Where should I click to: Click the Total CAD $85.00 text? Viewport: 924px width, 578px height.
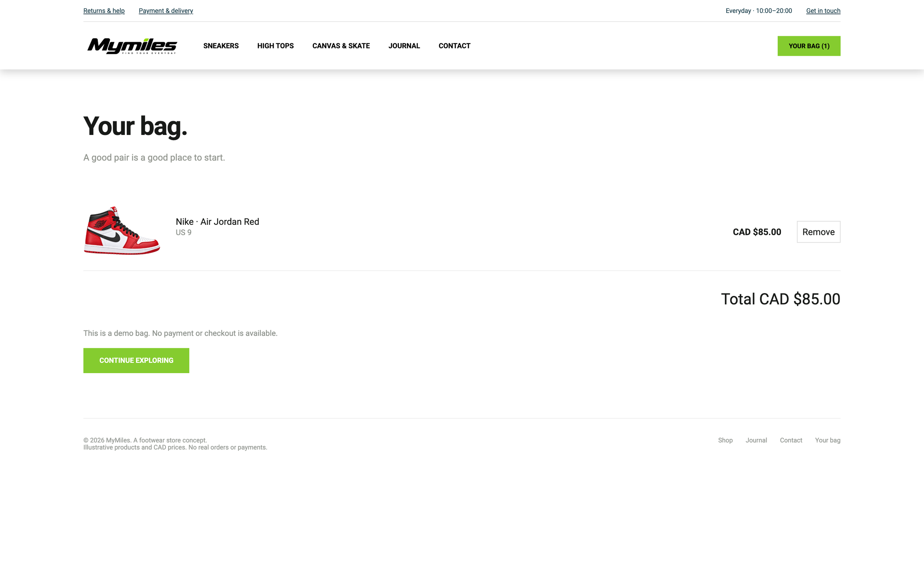coord(781,299)
